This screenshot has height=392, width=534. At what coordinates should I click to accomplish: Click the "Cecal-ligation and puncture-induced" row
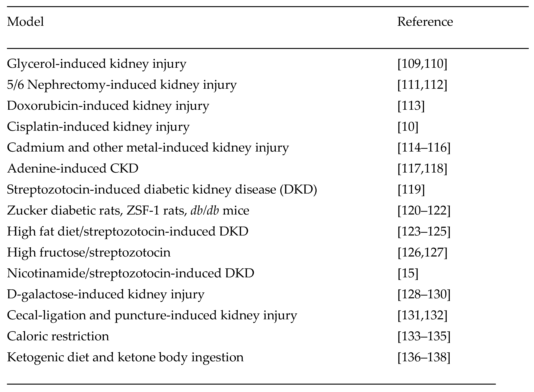[152, 315]
